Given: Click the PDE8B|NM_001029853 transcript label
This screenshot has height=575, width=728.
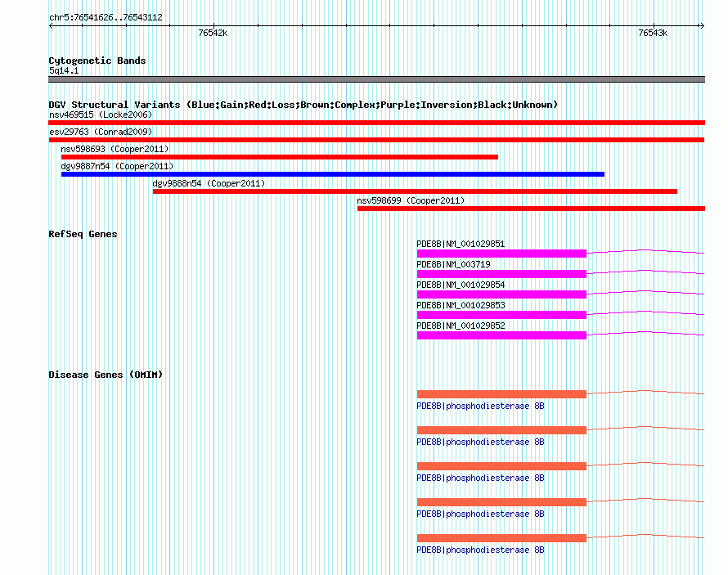Looking at the screenshot, I should tap(461, 305).
